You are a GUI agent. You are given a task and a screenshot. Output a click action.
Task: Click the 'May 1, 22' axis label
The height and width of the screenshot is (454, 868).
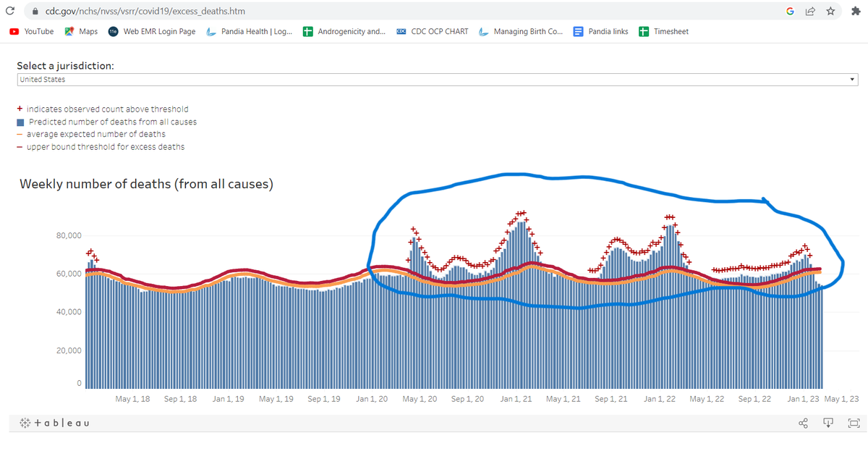tap(707, 399)
